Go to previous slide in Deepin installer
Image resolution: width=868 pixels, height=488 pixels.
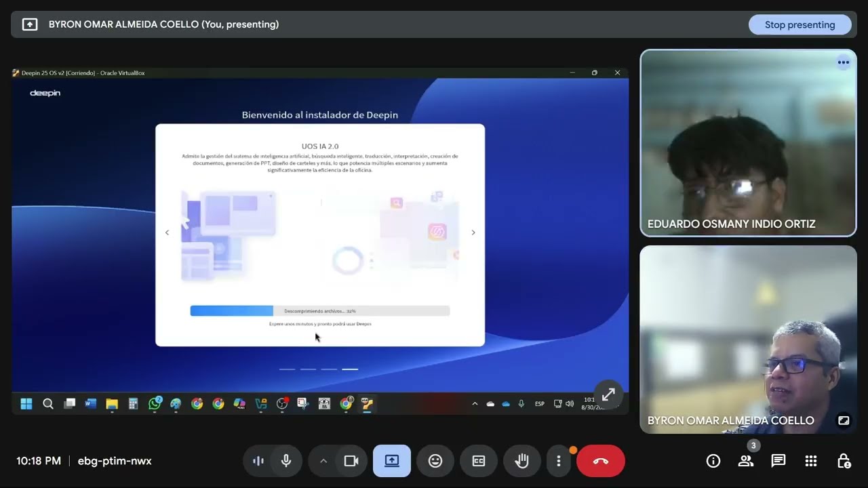tap(167, 232)
